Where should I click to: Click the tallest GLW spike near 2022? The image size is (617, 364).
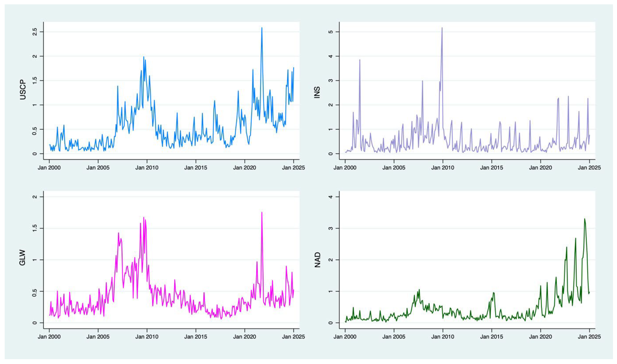click(262, 212)
